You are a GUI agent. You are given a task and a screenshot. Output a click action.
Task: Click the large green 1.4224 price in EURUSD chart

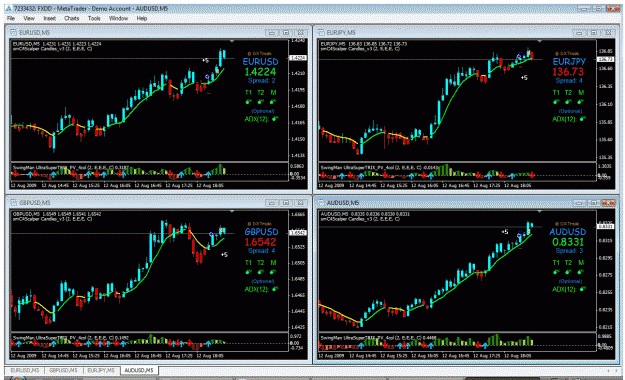[260, 72]
